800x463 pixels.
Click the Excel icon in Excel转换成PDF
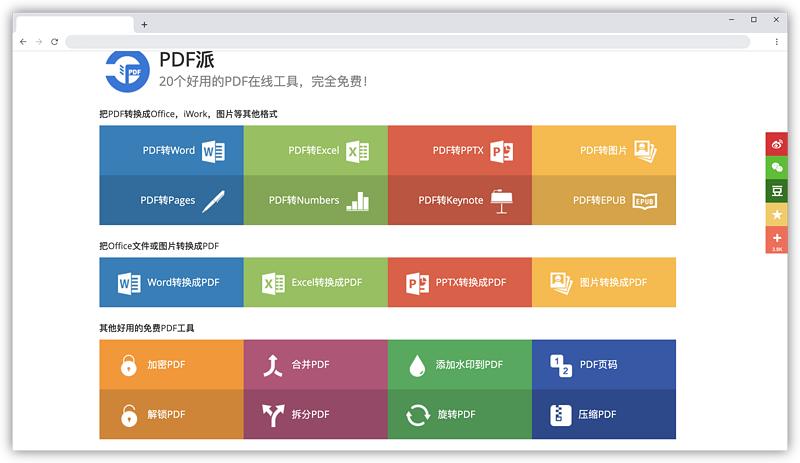pyautogui.click(x=273, y=283)
